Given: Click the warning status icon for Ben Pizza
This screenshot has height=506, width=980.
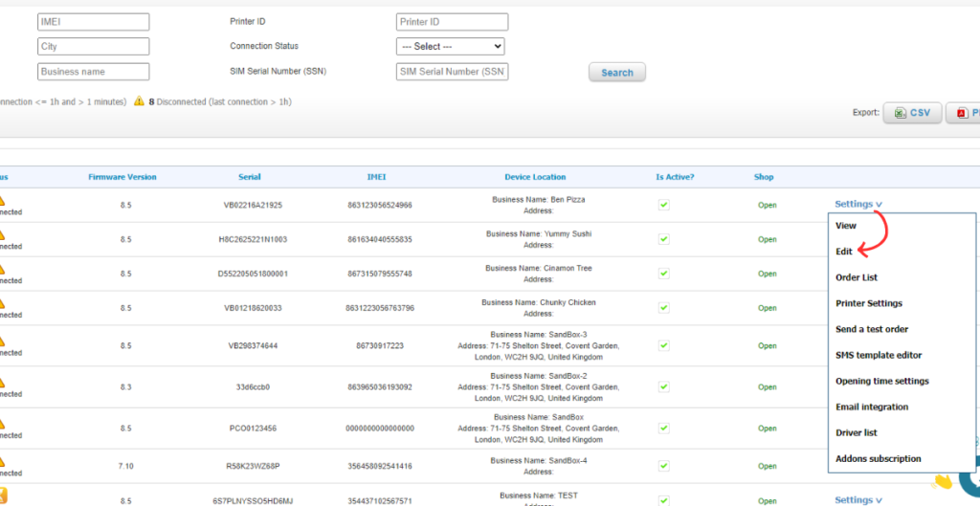Looking at the screenshot, I should coord(2,201).
